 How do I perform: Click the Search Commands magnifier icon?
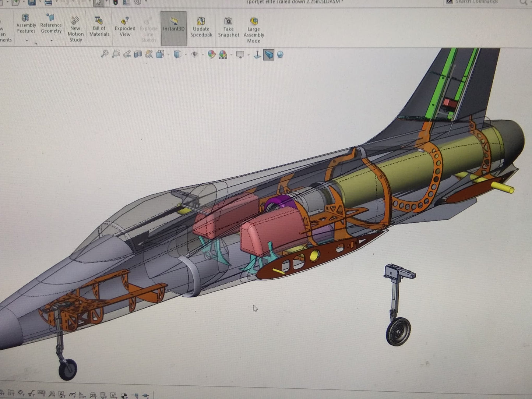(x=524, y=2)
